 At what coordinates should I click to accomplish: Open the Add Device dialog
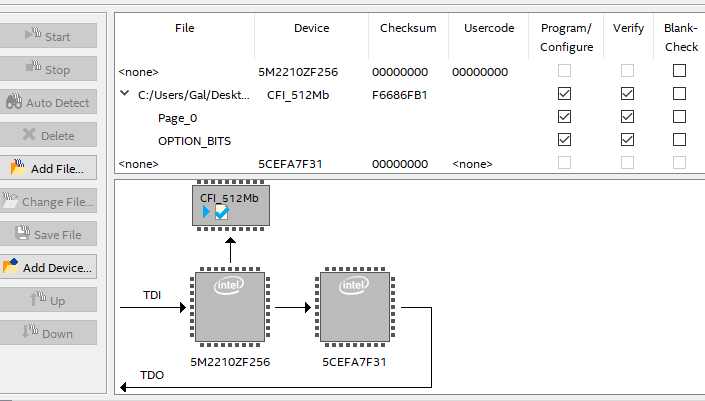click(48, 267)
